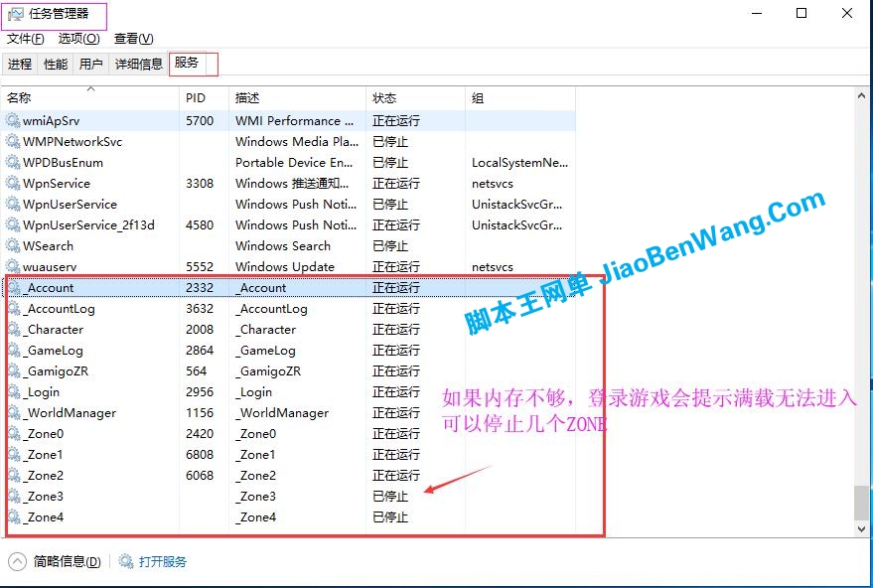Image resolution: width=873 pixels, height=588 pixels.
Task: Open the 选项(O) menu
Action: [x=79, y=39]
